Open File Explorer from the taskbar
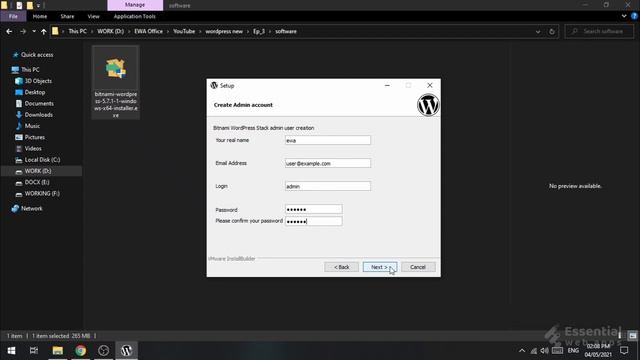This screenshot has height=360, width=640. tap(58, 351)
